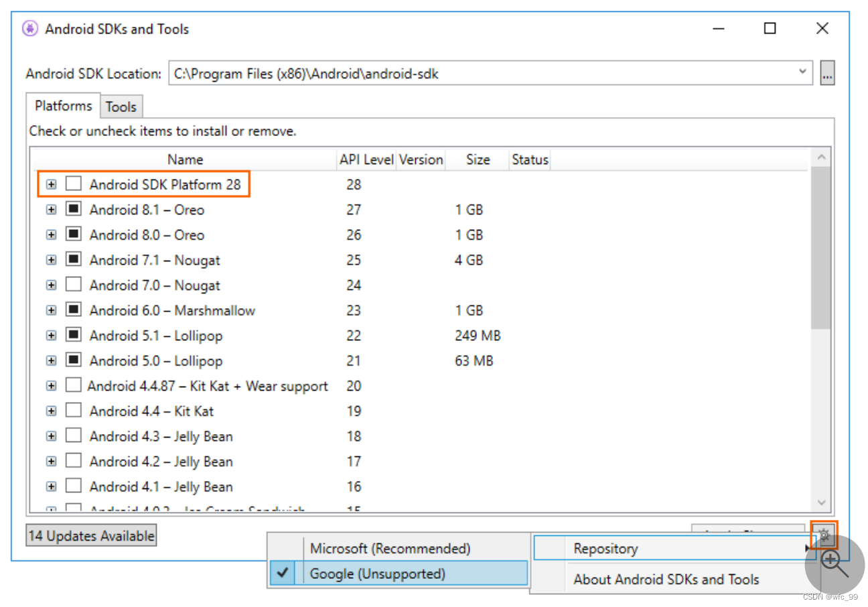Check Android 4.4 – Kit Kat

tap(74, 411)
